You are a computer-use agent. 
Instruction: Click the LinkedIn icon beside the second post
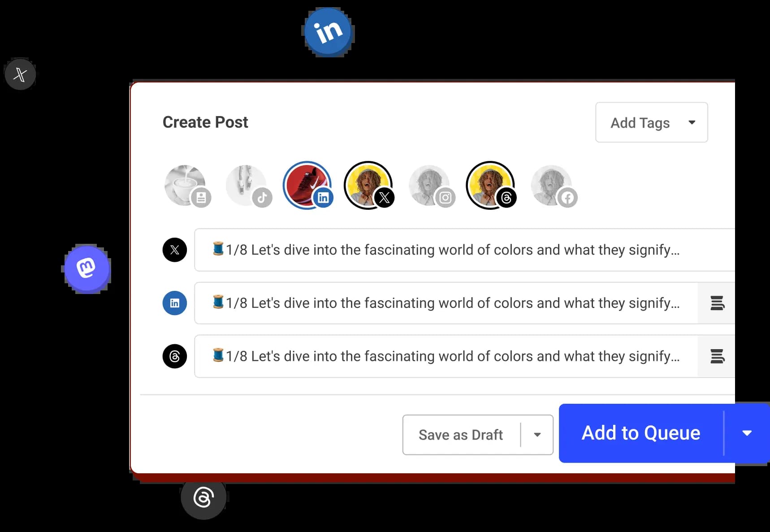click(x=175, y=303)
